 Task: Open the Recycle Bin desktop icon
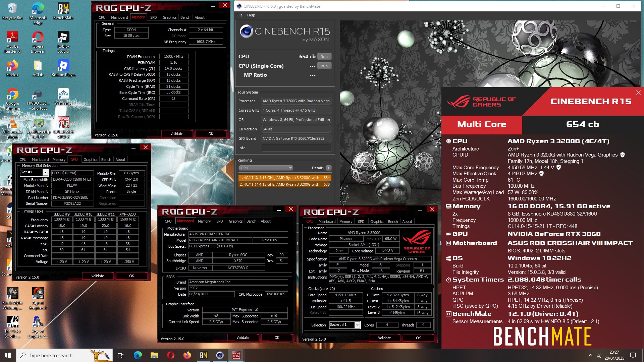click(x=12, y=12)
